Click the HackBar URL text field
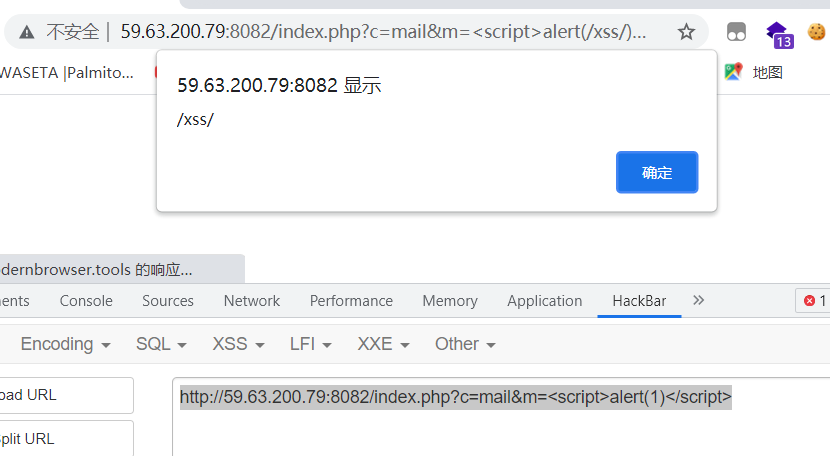This screenshot has height=456, width=830. click(500, 420)
